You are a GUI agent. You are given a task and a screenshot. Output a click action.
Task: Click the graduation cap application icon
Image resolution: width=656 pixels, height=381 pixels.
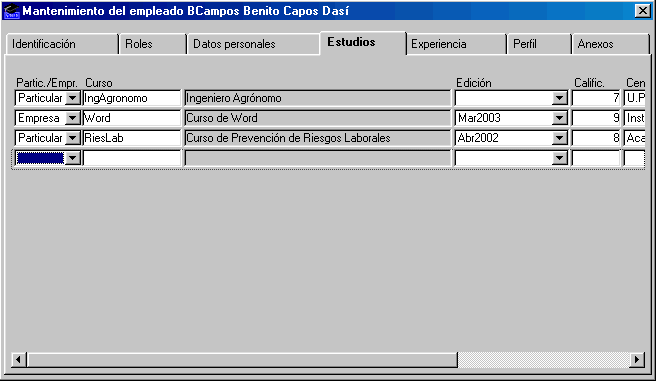(x=11, y=11)
